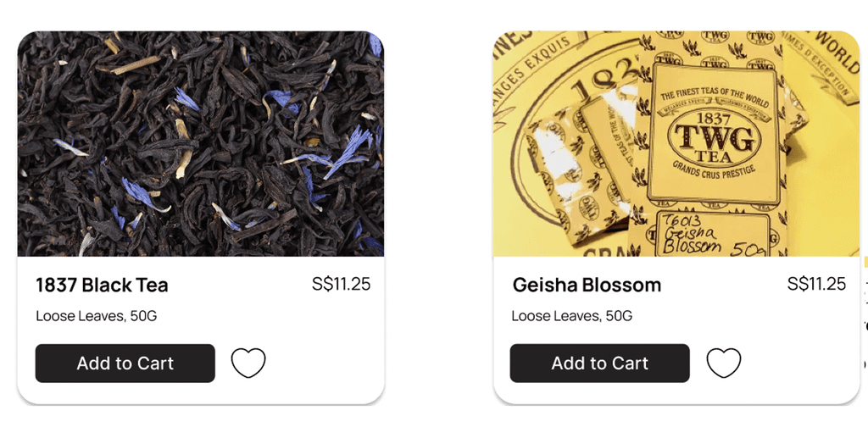Open the 1837 Black Tea product title
This screenshot has height=427, width=868.
[x=102, y=286]
